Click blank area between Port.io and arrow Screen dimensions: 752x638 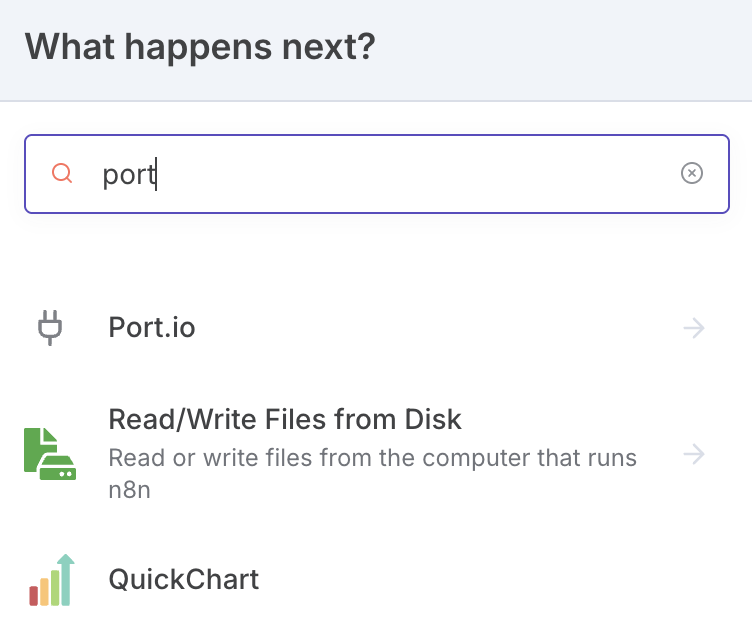(430, 328)
